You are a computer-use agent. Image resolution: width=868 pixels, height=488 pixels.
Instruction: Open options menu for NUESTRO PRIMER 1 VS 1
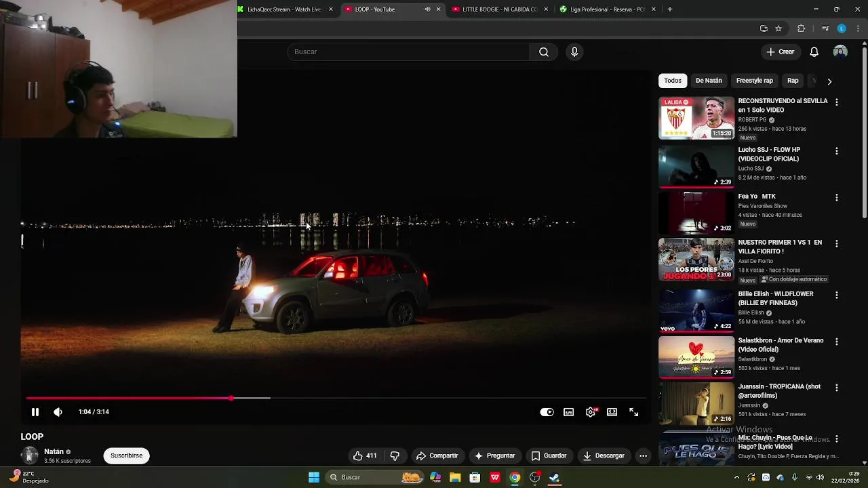(836, 244)
